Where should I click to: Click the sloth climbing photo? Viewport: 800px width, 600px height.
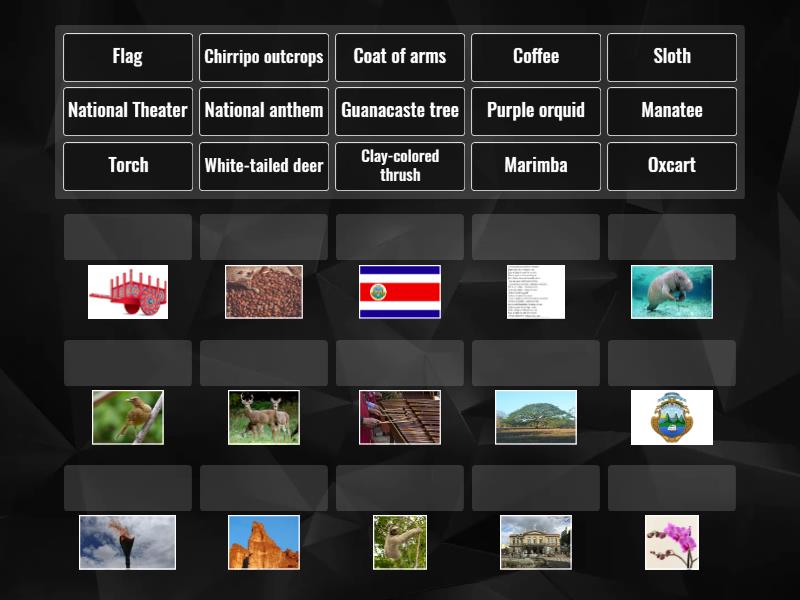[399, 540]
